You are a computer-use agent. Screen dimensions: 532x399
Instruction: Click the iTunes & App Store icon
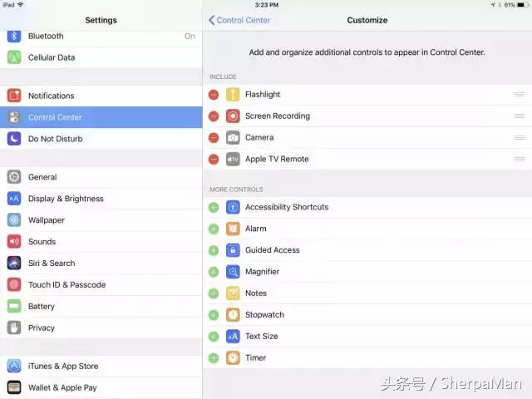[x=14, y=366]
